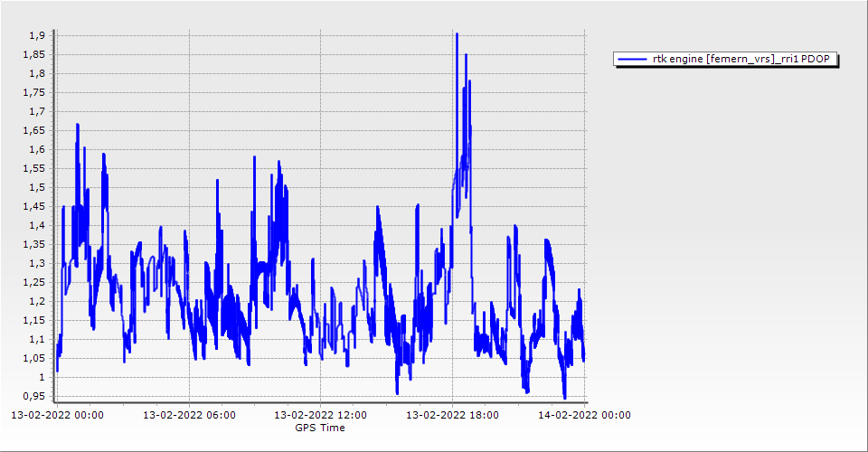The image size is (868, 452).
Task: Click the GPS Time axis title
Action: [x=319, y=428]
